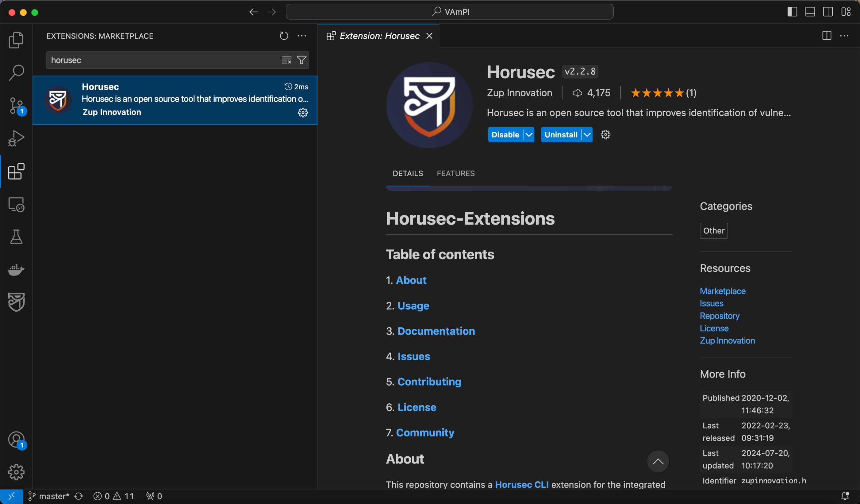Jump to Community in table of contents
This screenshot has width=860, height=504.
pos(425,433)
